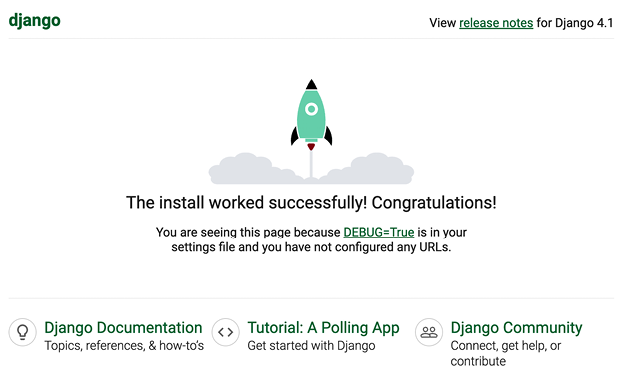Open the Django Community heading link
The width and height of the screenshot is (625, 374).
click(x=516, y=328)
